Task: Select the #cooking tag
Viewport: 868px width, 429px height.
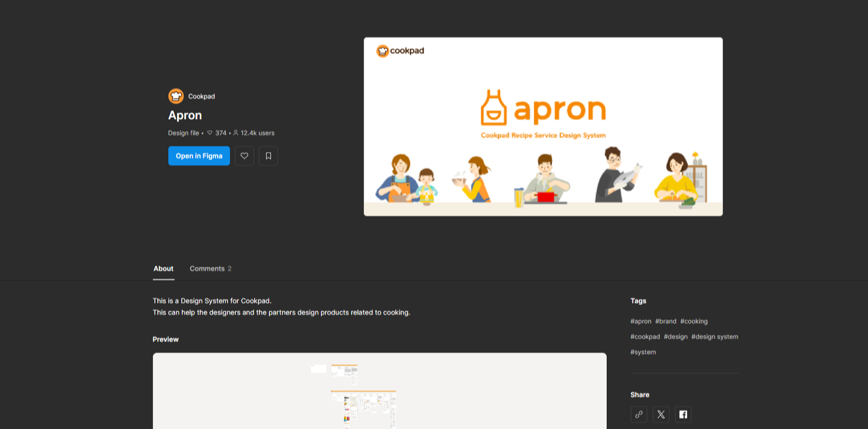Action: [694, 321]
